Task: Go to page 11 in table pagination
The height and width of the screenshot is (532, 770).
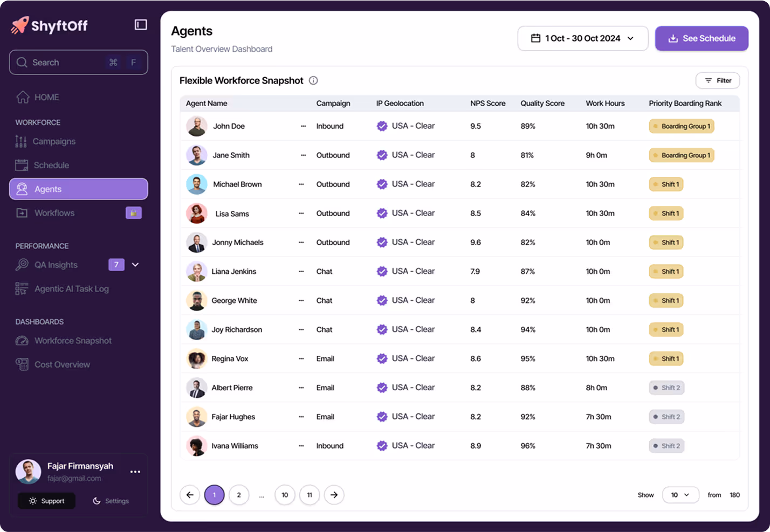Action: 310,495
